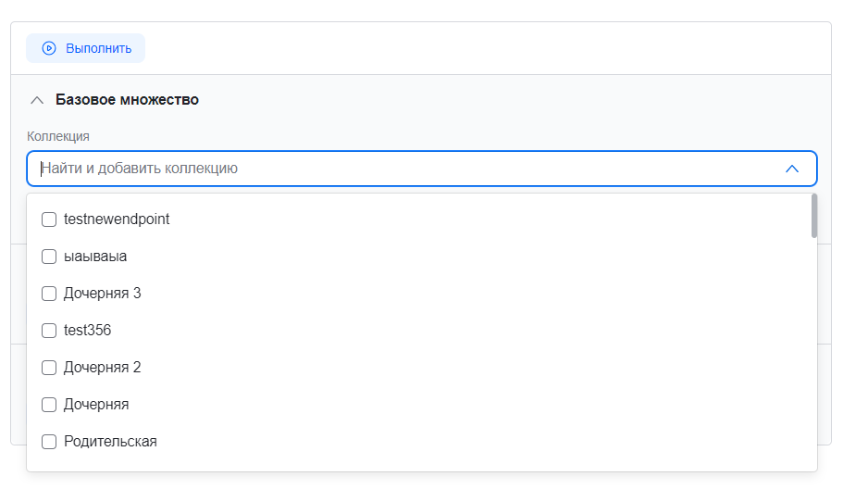This screenshot has height=489, width=868.
Task: Choose the test356 list entry
Action: (88, 331)
